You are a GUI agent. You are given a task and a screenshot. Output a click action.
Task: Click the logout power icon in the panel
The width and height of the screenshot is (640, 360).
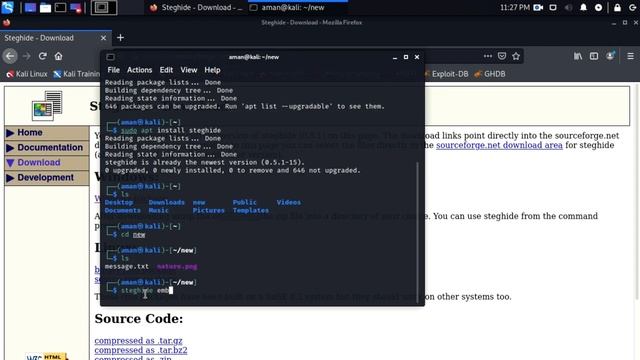(x=632, y=7)
